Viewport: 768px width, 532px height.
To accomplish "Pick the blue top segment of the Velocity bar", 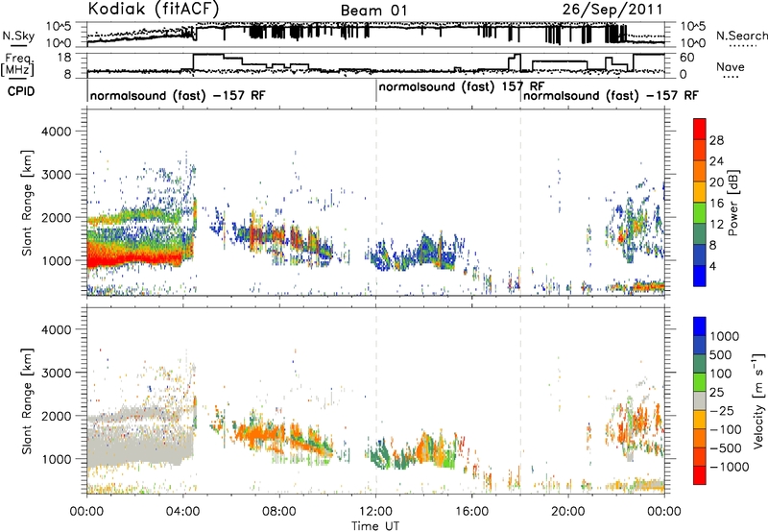I will click(x=700, y=326).
